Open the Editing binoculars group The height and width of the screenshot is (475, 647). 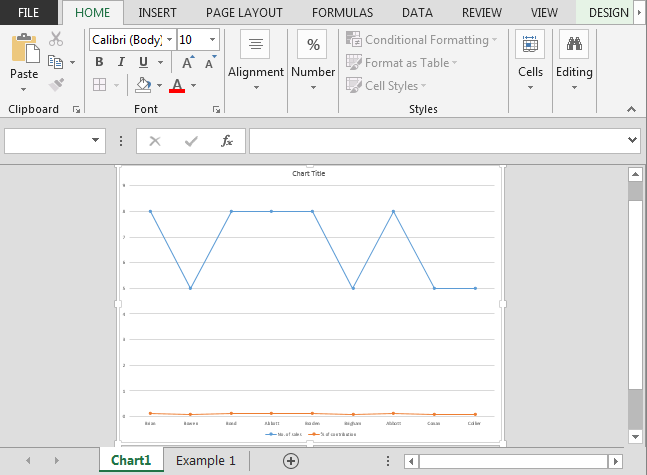pos(574,61)
